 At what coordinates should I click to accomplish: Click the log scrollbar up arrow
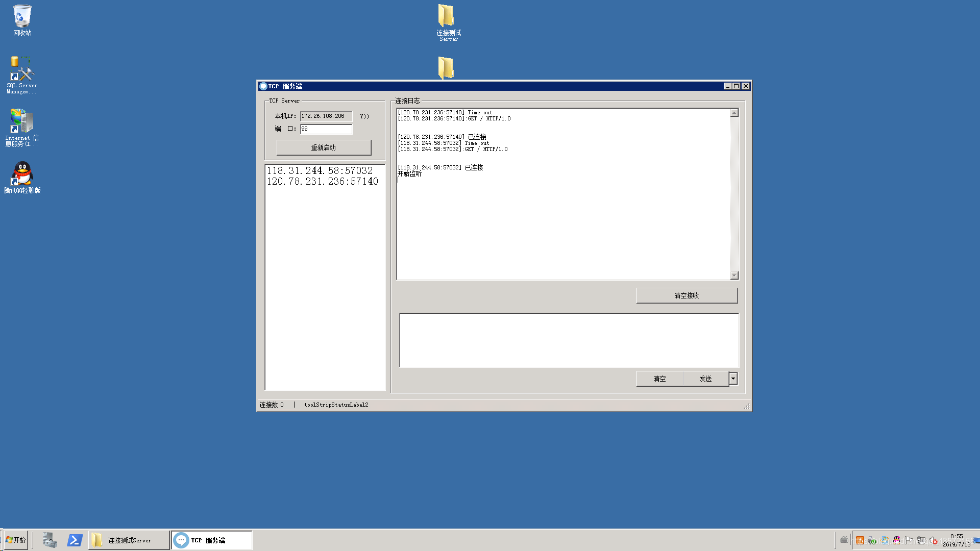click(x=734, y=113)
